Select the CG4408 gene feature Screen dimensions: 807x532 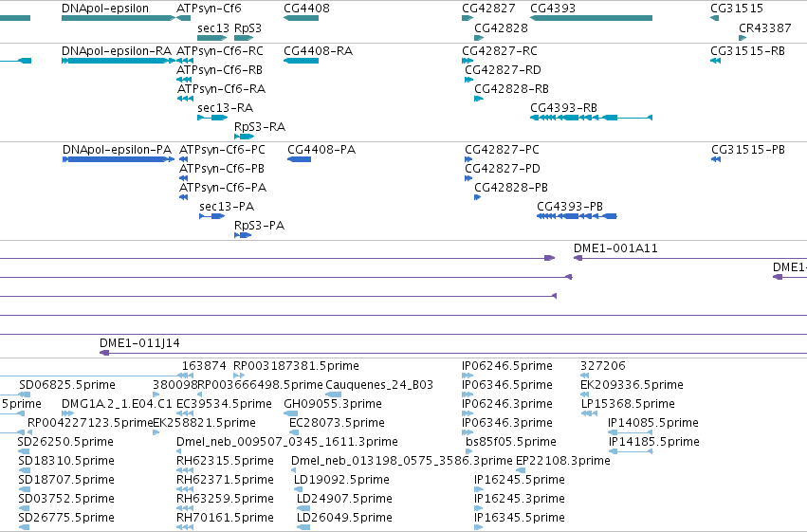click(x=301, y=18)
